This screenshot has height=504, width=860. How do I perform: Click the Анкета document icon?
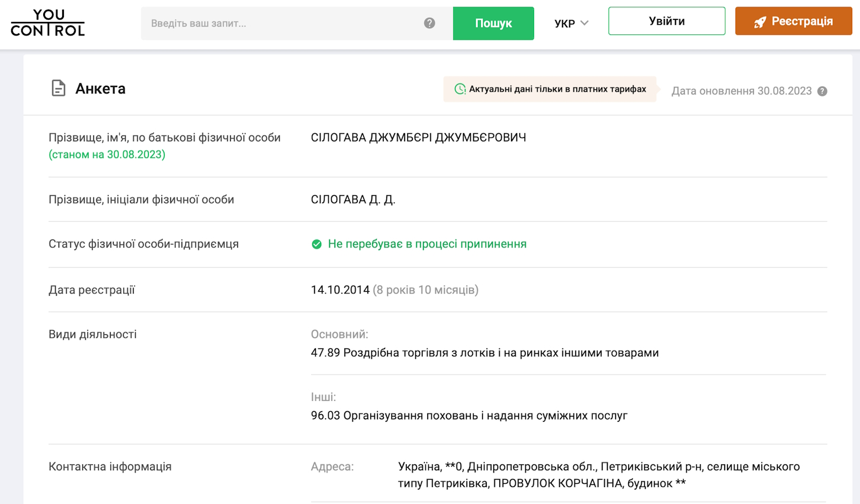(58, 88)
